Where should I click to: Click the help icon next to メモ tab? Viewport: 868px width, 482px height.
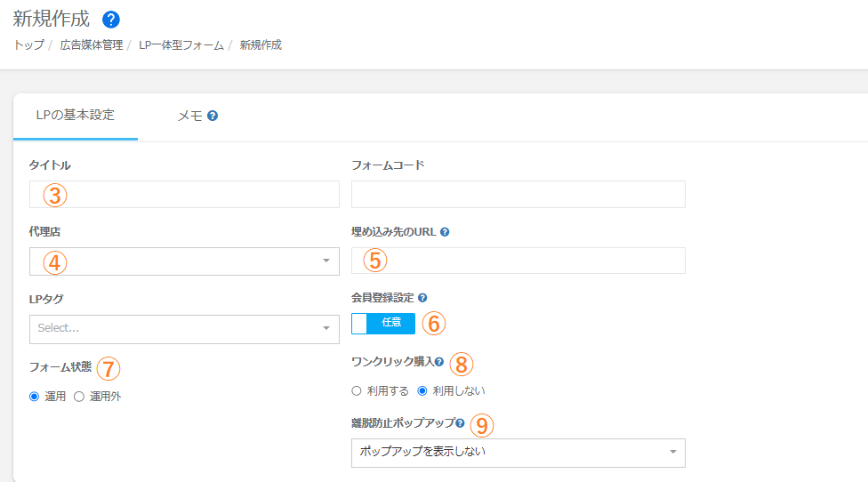[213, 116]
